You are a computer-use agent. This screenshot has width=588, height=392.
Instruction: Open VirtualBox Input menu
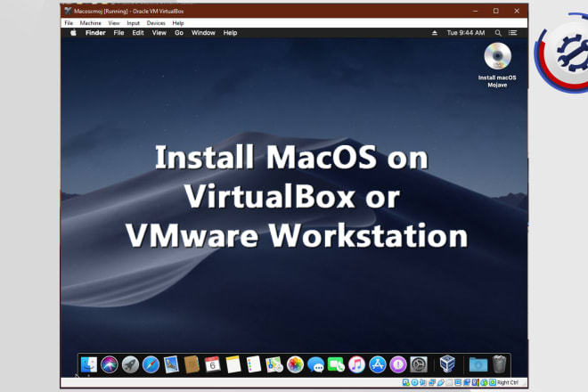(x=133, y=23)
